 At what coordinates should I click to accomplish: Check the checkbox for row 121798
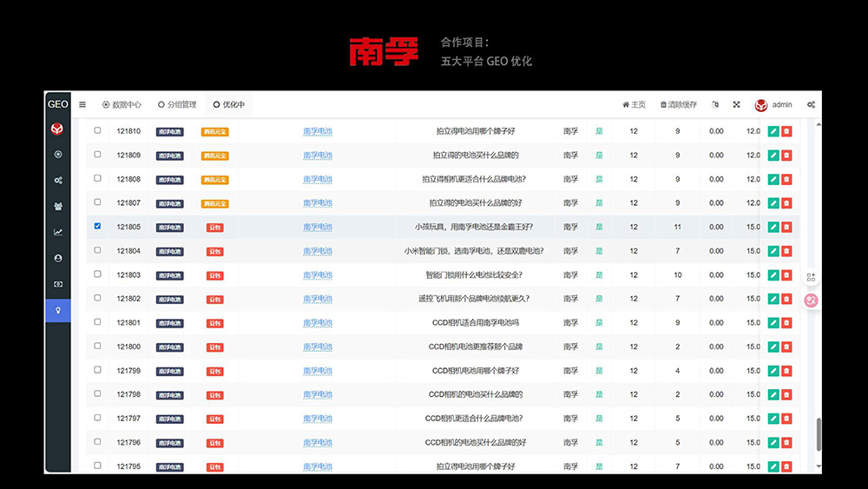coord(97,393)
